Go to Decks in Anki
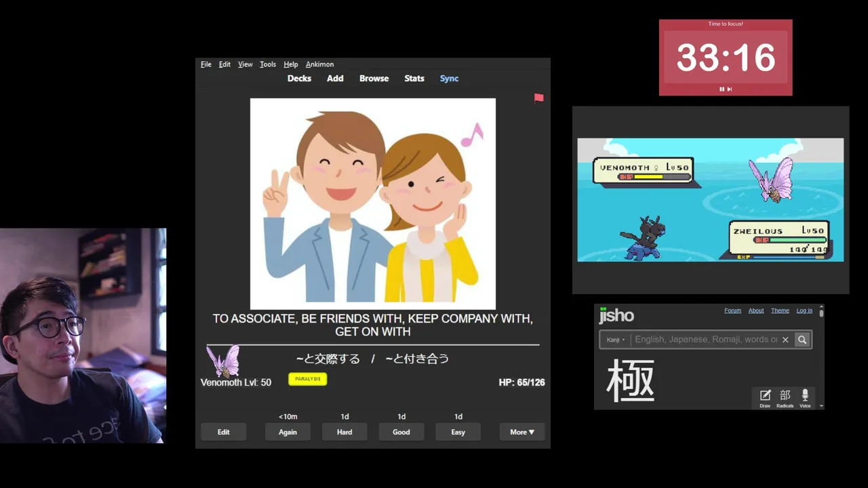Screen dimensions: 868x488 click(299, 79)
